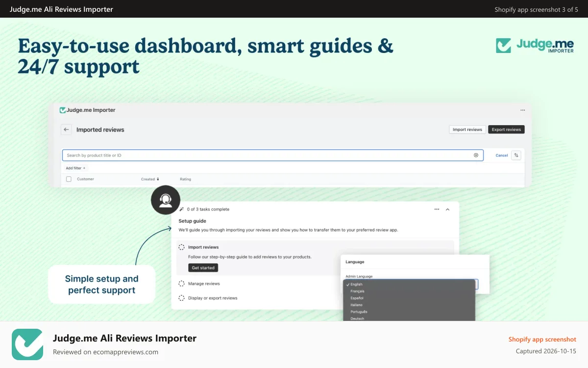Open the sort icon button next to Cancel
Screen dimensions: 588x368
tap(516, 155)
